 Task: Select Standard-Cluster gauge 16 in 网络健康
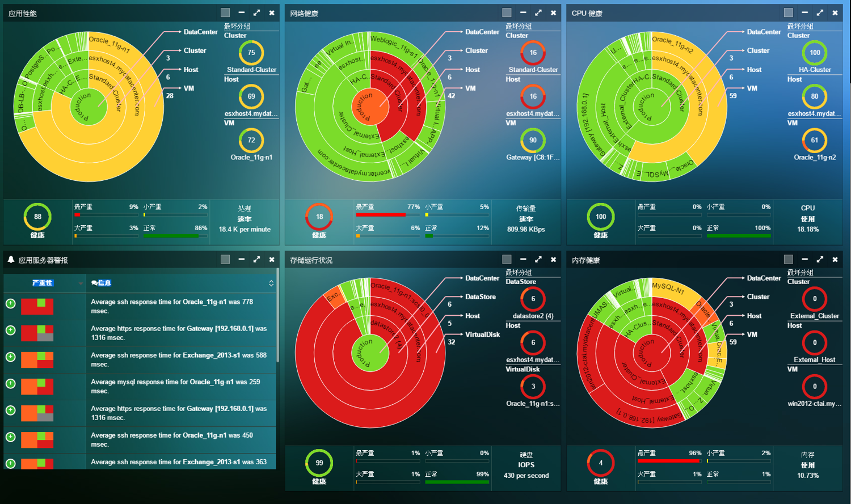pyautogui.click(x=533, y=53)
